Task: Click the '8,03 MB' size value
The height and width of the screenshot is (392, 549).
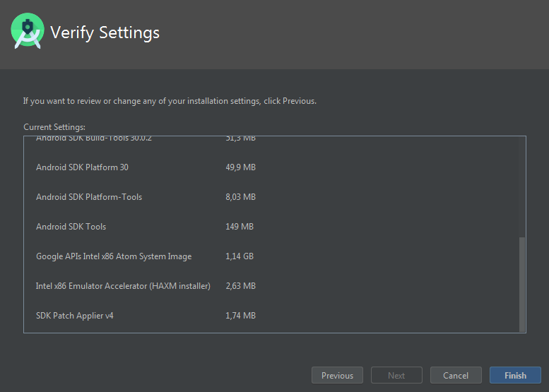Action: pos(240,197)
